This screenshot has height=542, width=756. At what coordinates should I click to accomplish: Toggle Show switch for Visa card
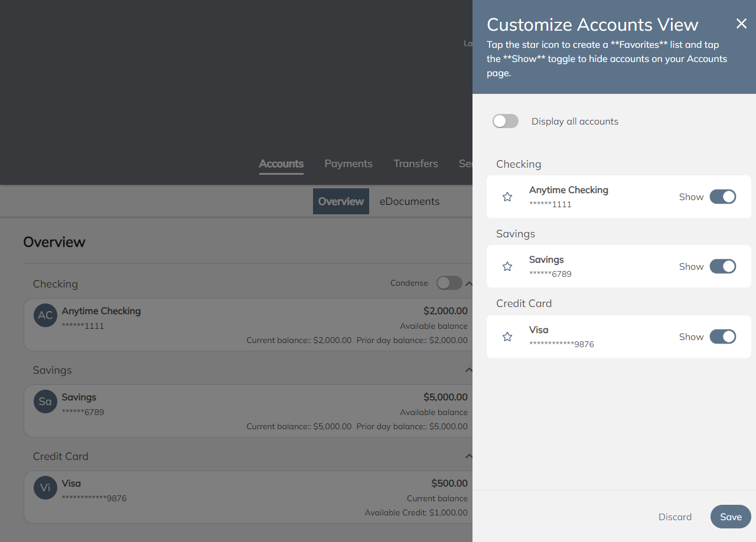pos(722,337)
